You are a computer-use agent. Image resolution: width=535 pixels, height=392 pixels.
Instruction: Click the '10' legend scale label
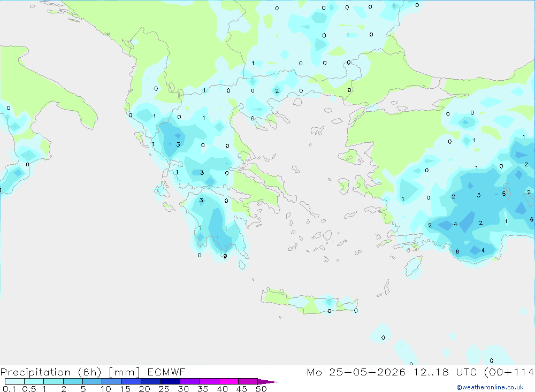tap(106, 389)
